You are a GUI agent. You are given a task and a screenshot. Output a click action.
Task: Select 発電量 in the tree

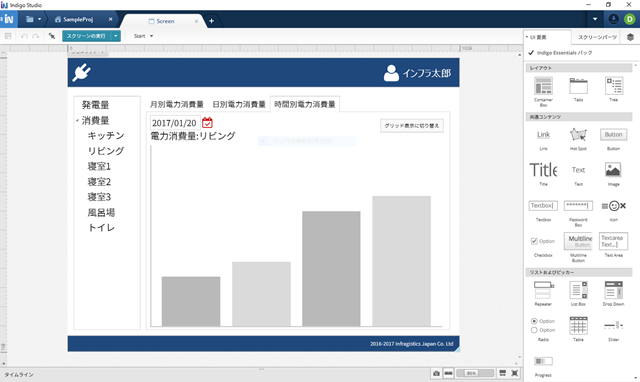tap(96, 105)
